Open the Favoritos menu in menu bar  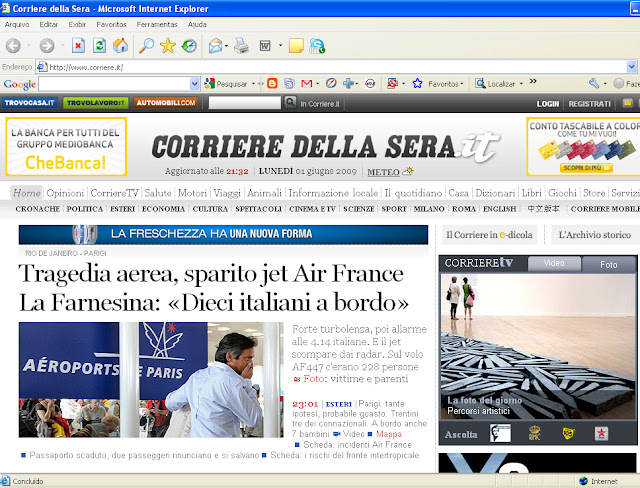pos(111,24)
